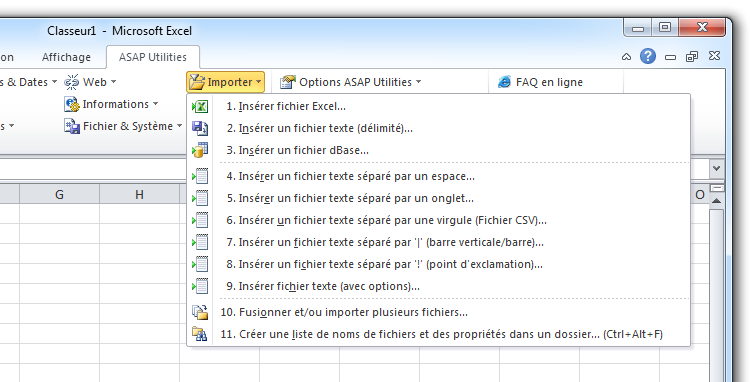Choose 11. Créer une liste de noms de fichiers
The width and height of the screenshot is (750, 382).
point(439,334)
